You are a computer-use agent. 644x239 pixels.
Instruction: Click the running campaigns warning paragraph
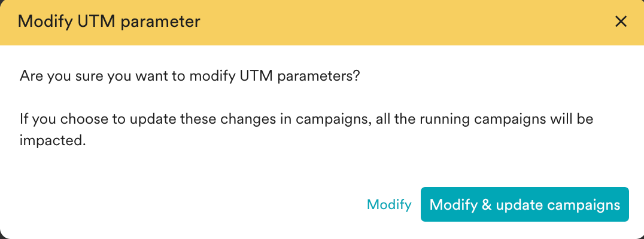tap(306, 119)
